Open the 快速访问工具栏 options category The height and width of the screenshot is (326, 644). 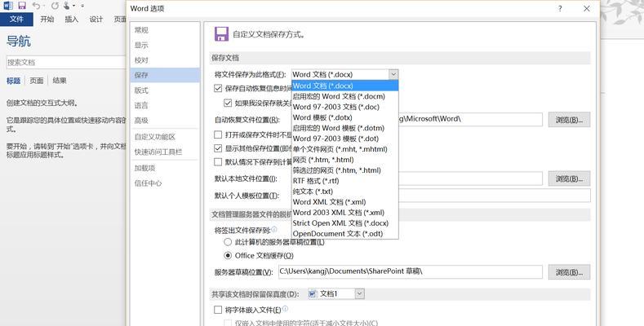pos(165,152)
